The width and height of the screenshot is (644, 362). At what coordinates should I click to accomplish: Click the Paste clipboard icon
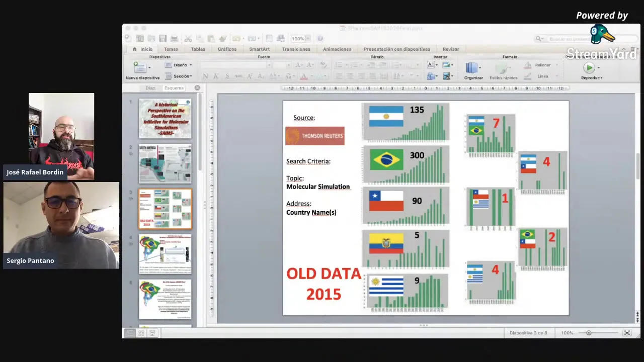point(211,39)
